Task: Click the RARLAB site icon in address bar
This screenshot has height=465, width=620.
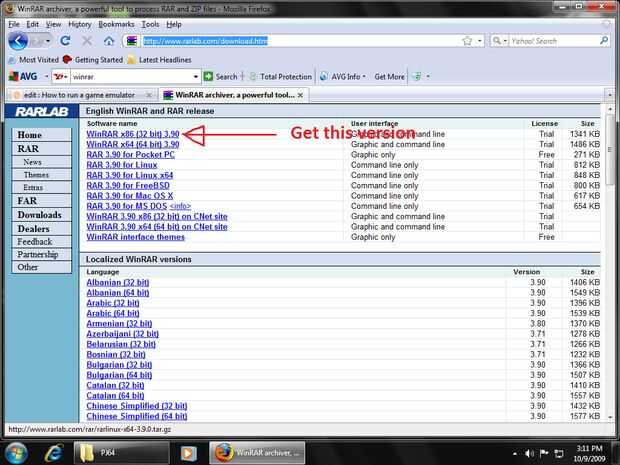Action: click(132, 41)
